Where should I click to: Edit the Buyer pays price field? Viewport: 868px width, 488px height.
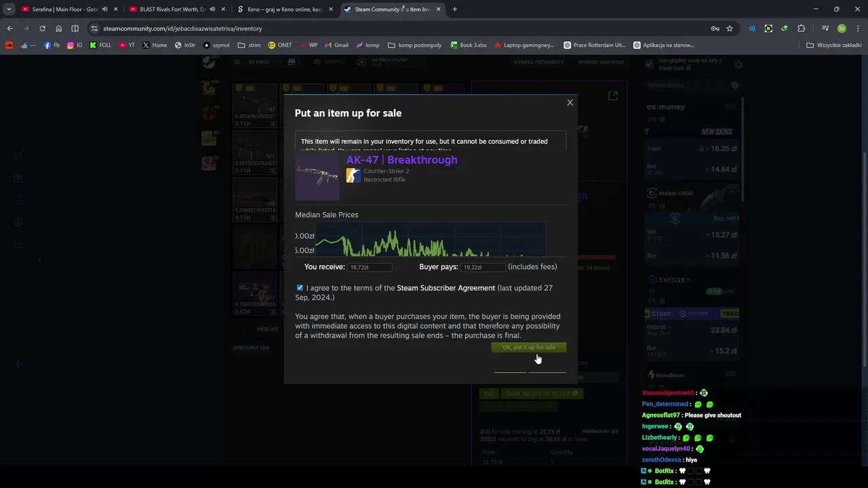tap(483, 267)
